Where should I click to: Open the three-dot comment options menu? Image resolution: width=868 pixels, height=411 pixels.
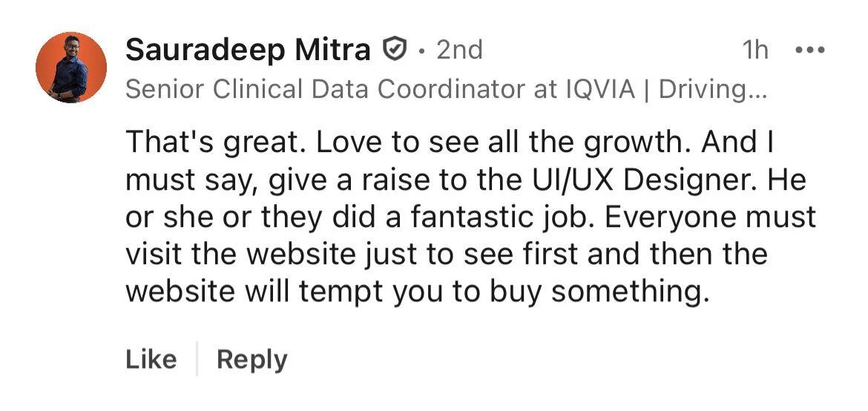click(x=810, y=50)
